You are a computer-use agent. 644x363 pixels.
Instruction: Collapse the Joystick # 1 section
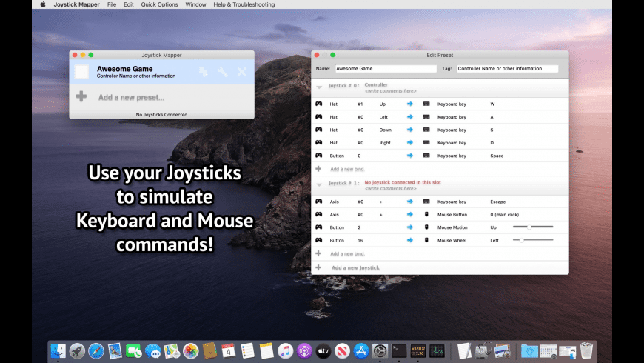click(x=319, y=184)
